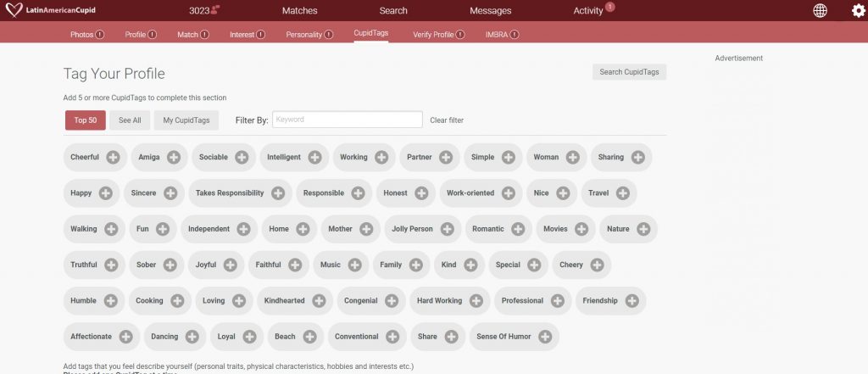This screenshot has height=374, width=868.
Task: Click the plus icon on Loyal tag
Action: tap(250, 337)
